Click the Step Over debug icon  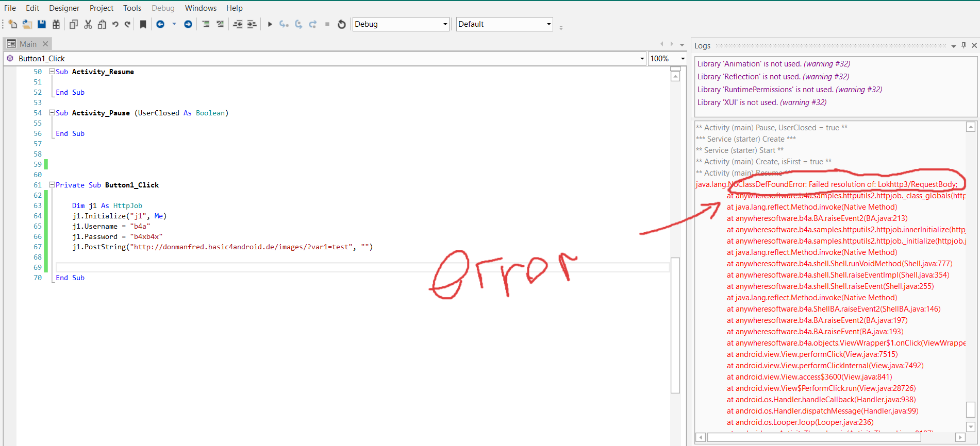point(298,24)
